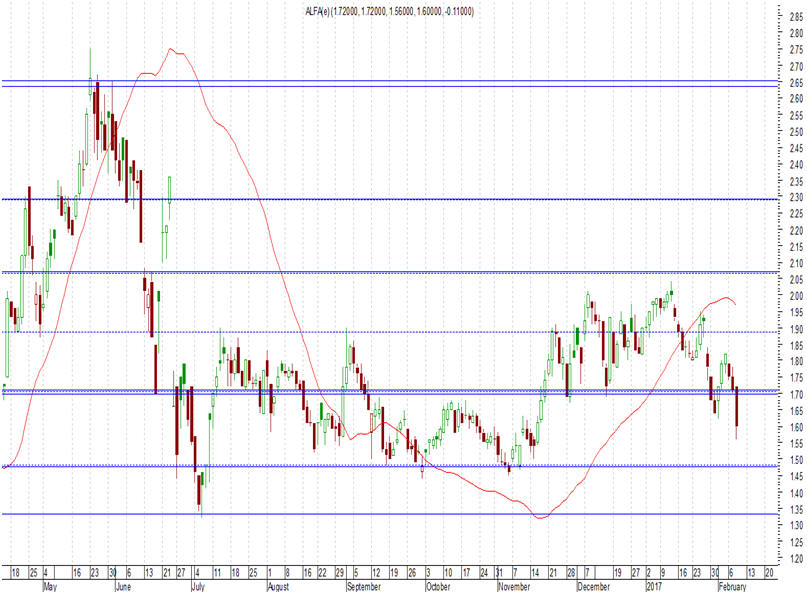Click the 265 price axis label
Screen dimensions: 807x594
[796, 83]
